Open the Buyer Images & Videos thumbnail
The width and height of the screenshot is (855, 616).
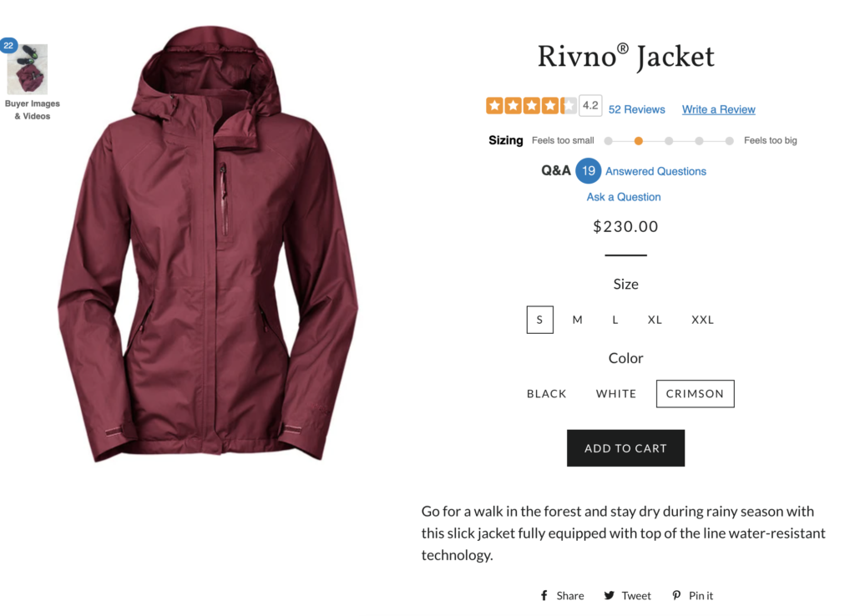(x=28, y=71)
